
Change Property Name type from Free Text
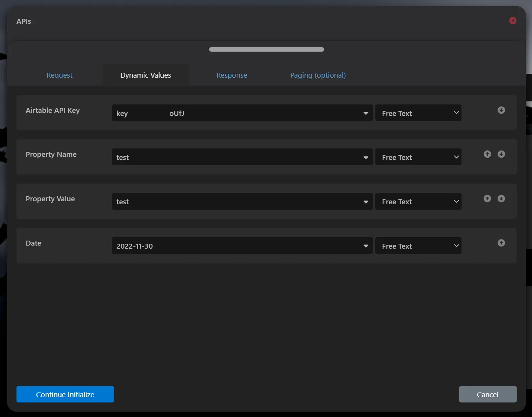pyautogui.click(x=418, y=157)
